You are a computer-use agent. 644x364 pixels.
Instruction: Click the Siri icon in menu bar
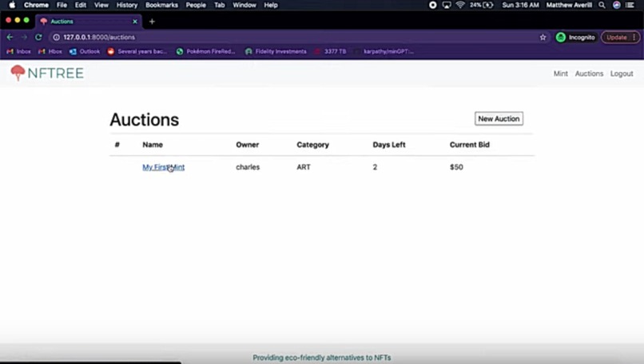617,5
